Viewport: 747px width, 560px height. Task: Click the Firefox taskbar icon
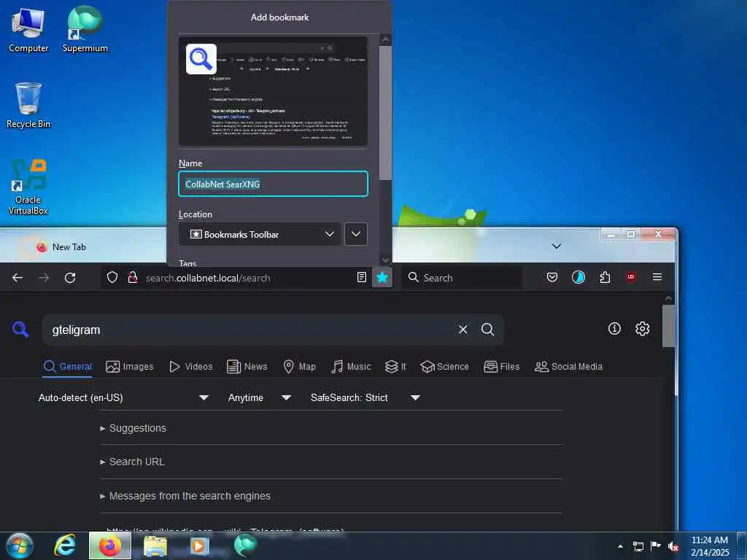tap(110, 545)
